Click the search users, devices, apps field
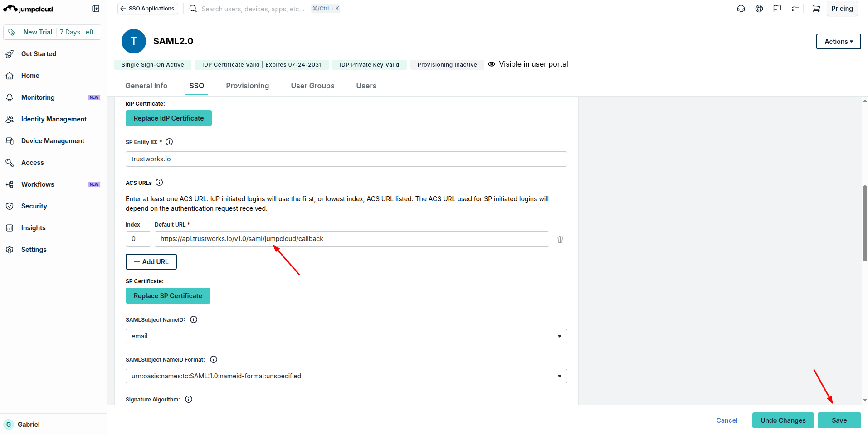The image size is (868, 435). (x=253, y=9)
